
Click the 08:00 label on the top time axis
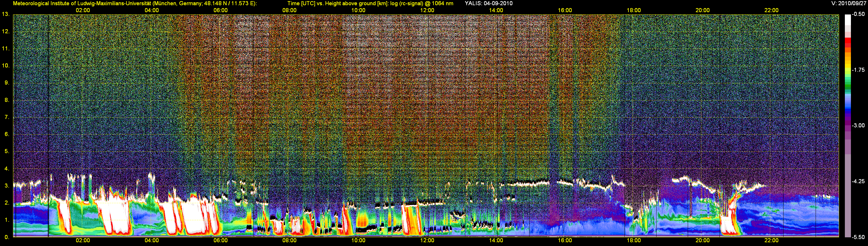click(x=289, y=10)
